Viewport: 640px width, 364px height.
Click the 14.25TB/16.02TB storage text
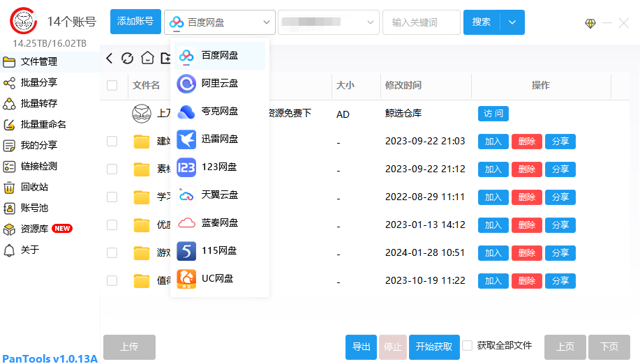tap(50, 44)
